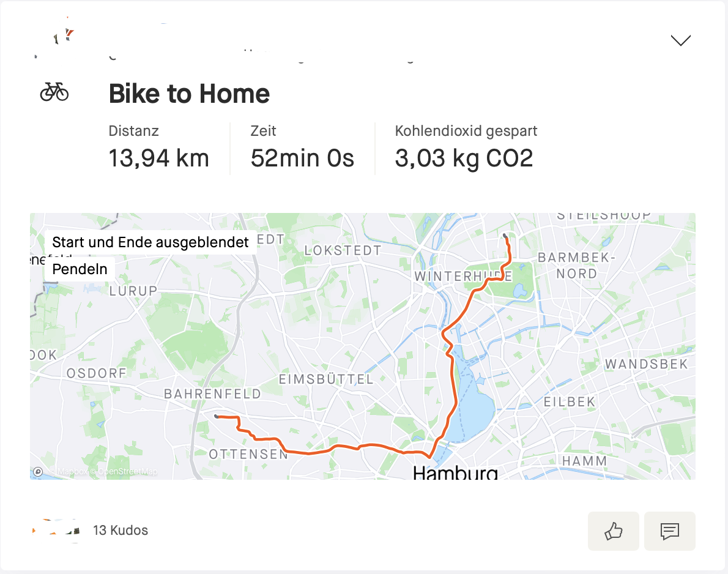The image size is (728, 574).
Task: Click the Mapbox logo icon on map
Action: point(38,471)
